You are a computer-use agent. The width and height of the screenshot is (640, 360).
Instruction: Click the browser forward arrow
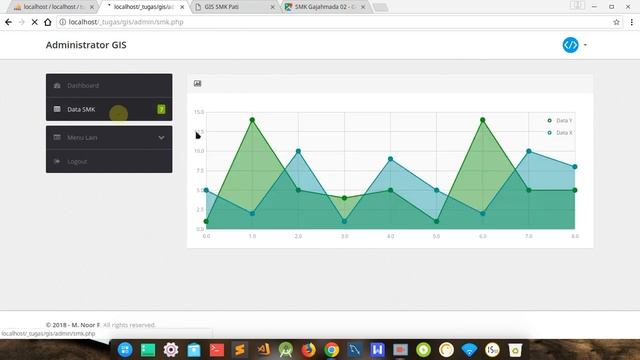22,22
